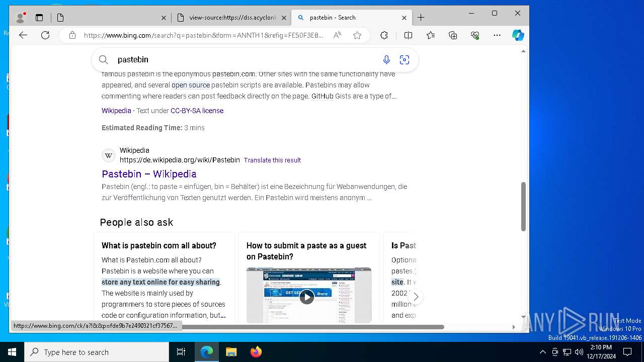Search using an image icon
This screenshot has height=362, width=644.
[405, 60]
